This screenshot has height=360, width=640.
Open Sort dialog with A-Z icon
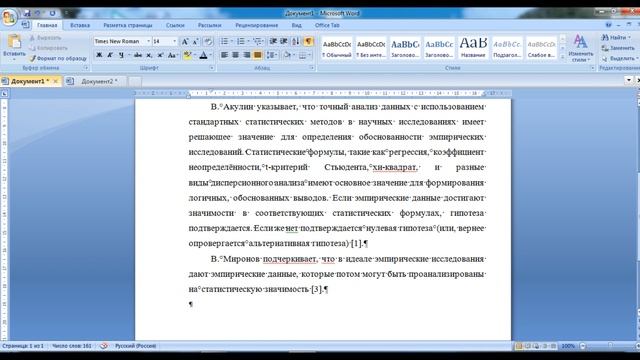[296, 41]
